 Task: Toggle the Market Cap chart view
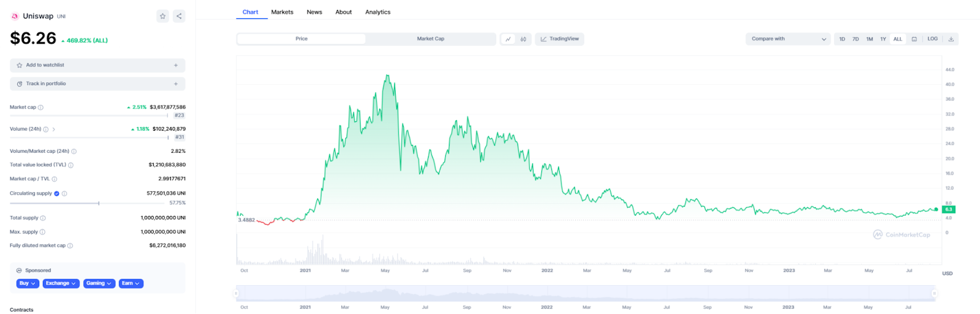(x=431, y=39)
